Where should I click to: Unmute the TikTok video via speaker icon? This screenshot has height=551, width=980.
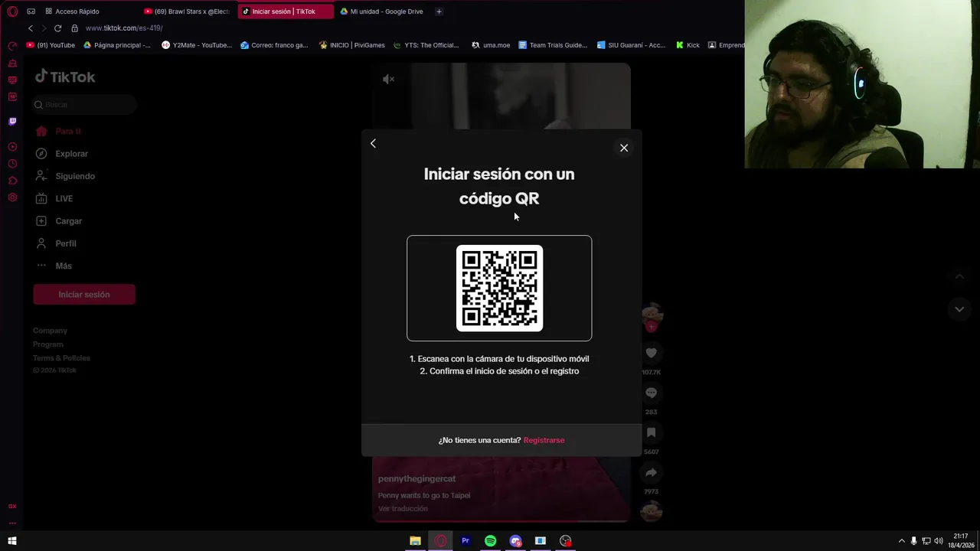[x=389, y=79]
